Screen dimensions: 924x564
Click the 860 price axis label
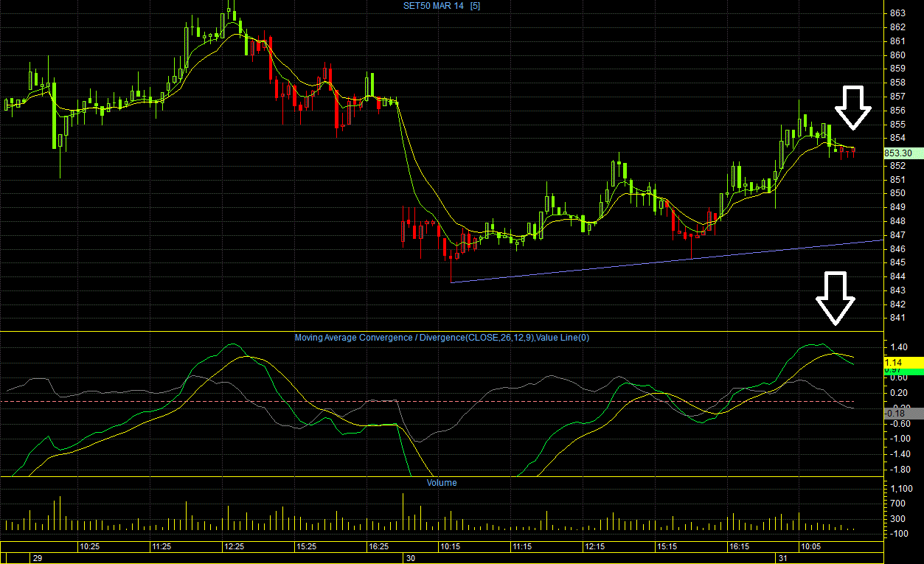(x=898, y=55)
